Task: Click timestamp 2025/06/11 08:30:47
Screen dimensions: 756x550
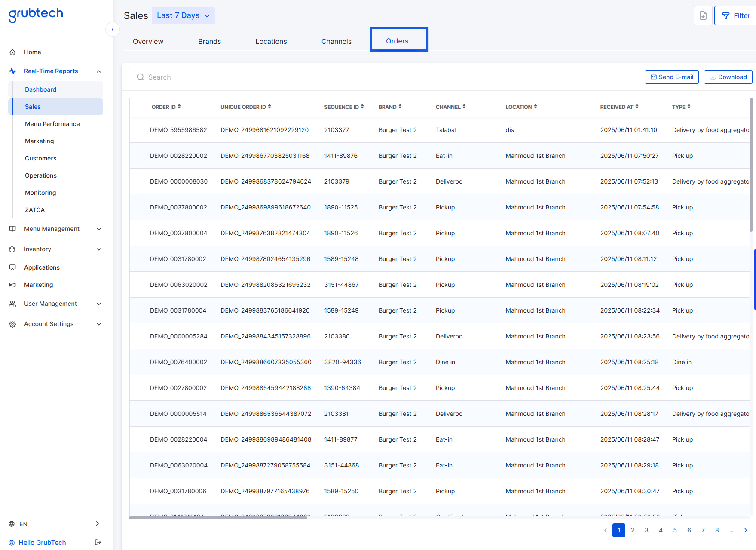Action: pyautogui.click(x=630, y=491)
